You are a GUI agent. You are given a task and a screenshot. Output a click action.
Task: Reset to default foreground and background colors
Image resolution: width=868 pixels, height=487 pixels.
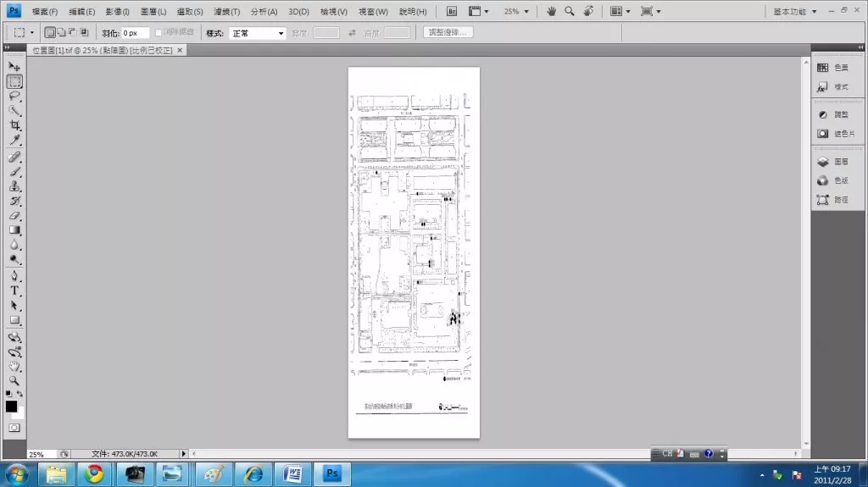(8, 394)
